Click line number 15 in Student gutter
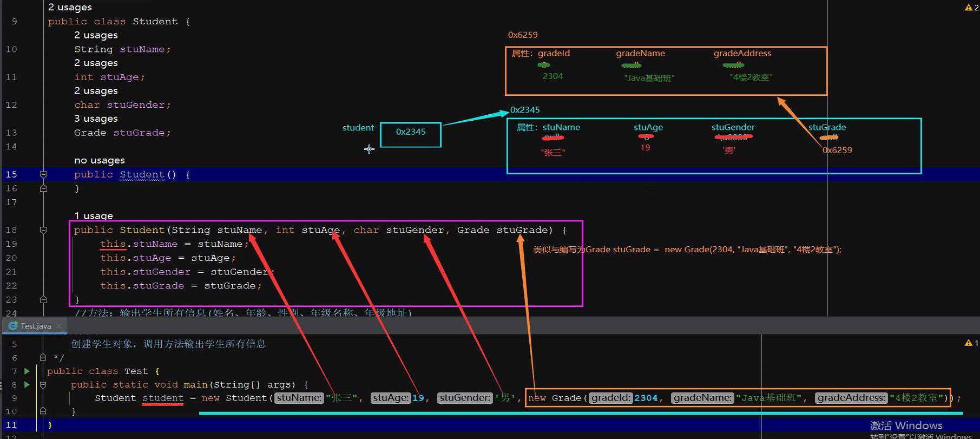Image resolution: width=980 pixels, height=439 pixels. coord(11,174)
